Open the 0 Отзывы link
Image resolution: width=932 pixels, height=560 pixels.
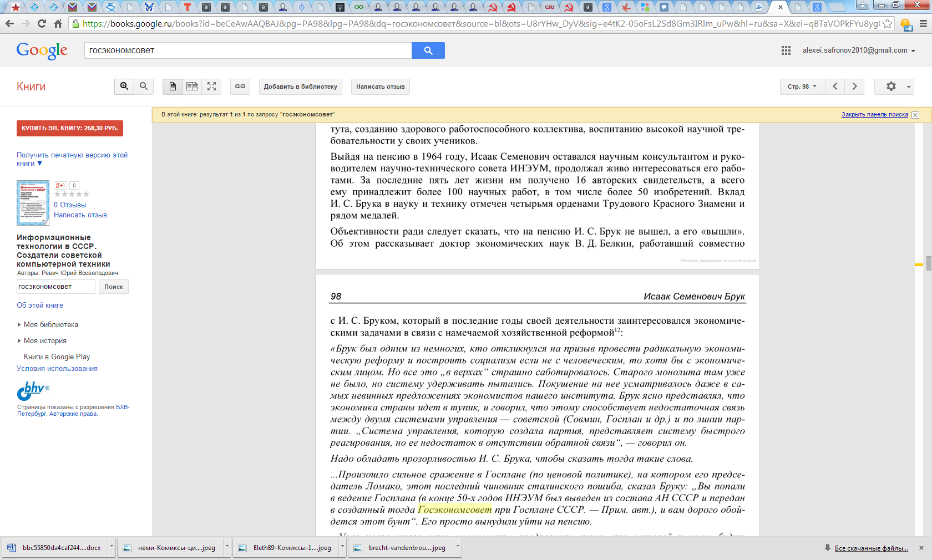click(x=70, y=205)
